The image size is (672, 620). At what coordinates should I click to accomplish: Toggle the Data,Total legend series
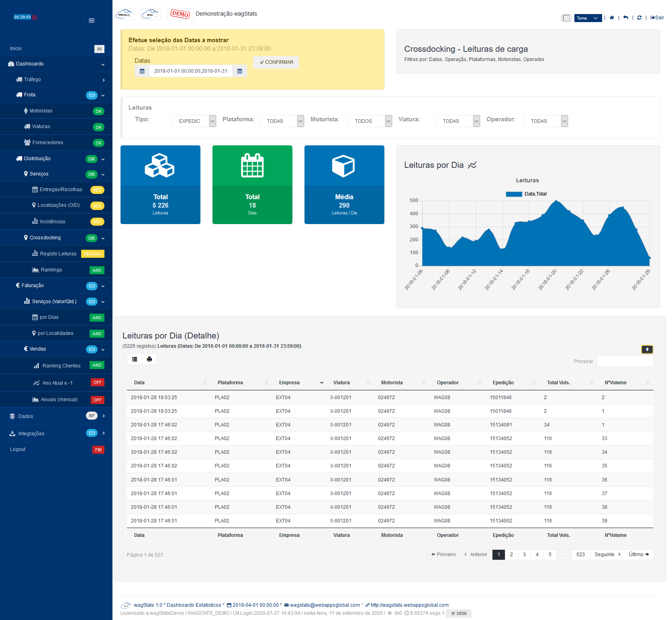526,194
